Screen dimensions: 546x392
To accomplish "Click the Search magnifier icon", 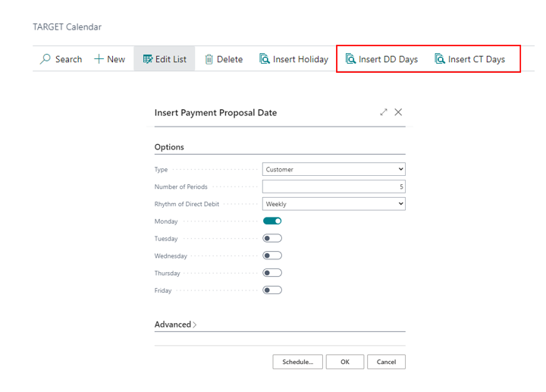I will click(45, 59).
